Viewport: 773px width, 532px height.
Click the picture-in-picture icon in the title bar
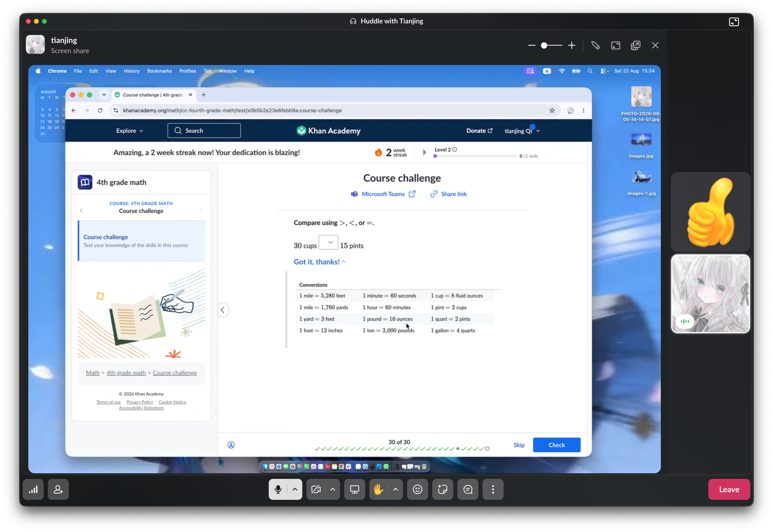pos(734,22)
